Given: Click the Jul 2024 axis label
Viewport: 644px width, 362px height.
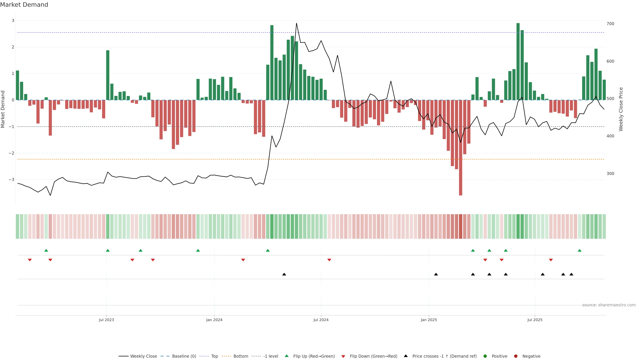Looking at the screenshot, I should [321, 320].
